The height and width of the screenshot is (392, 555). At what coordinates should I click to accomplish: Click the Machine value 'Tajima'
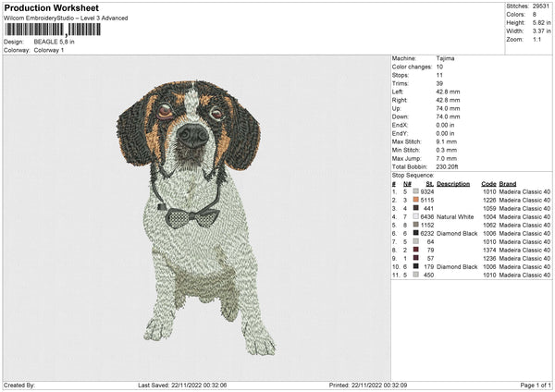[x=445, y=58]
